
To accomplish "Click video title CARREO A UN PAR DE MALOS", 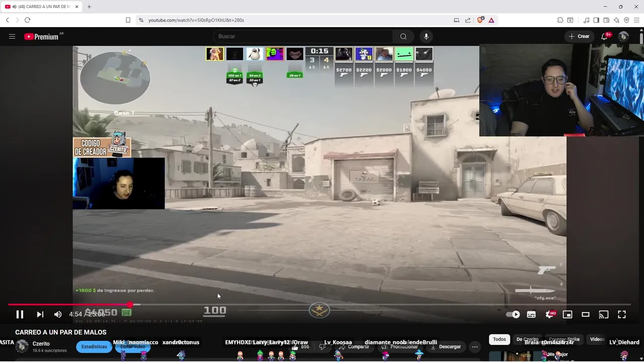I will (x=61, y=332).
